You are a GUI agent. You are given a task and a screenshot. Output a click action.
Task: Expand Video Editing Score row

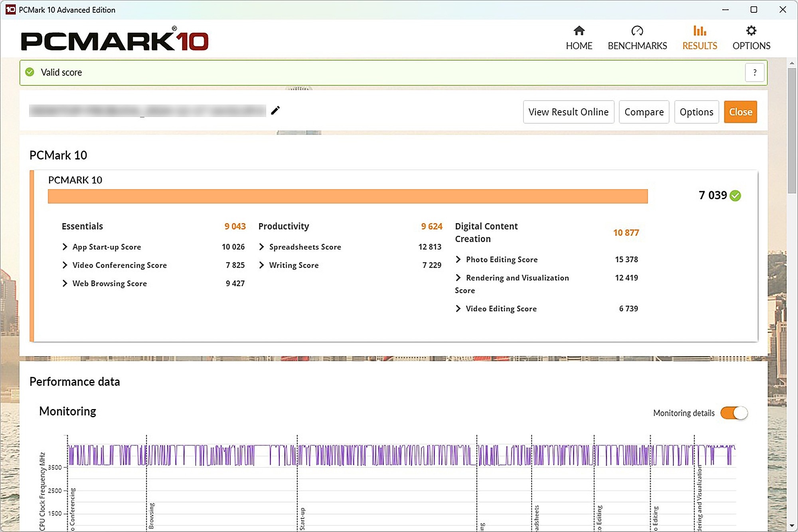click(x=458, y=309)
